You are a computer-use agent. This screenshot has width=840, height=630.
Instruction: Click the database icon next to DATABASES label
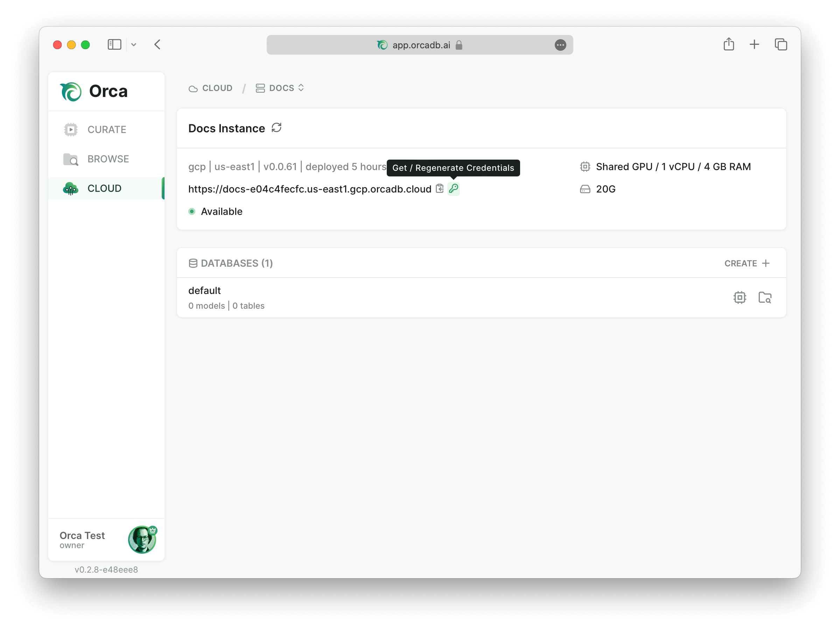click(x=192, y=263)
